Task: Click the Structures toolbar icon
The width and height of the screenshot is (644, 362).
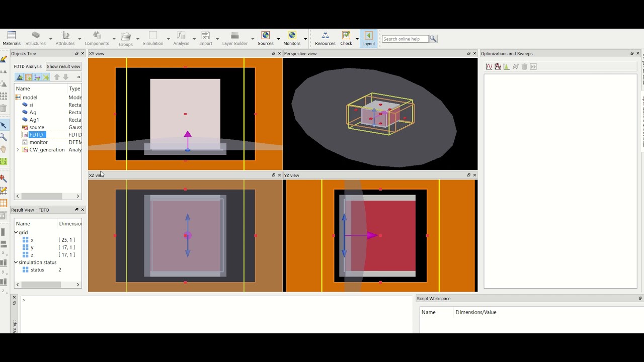Action: (36, 35)
